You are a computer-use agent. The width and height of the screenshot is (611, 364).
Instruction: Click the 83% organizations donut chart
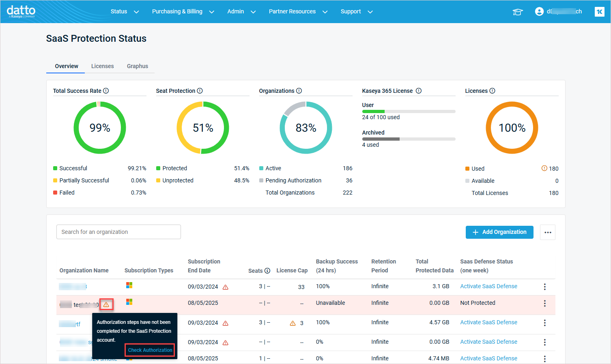click(306, 128)
